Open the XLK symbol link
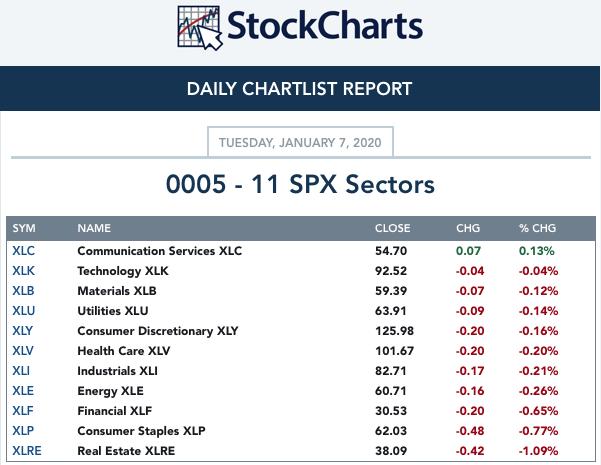Screen dimensions: 601x465 [x=23, y=271]
